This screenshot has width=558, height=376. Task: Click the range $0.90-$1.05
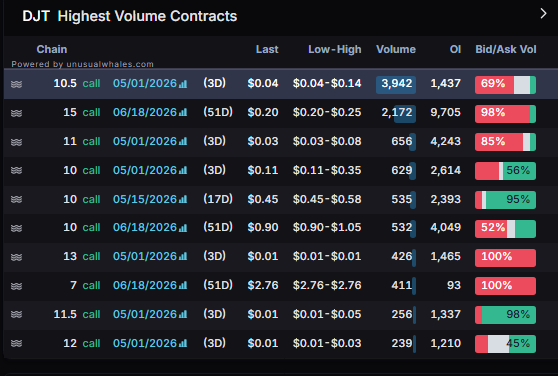[327, 227]
